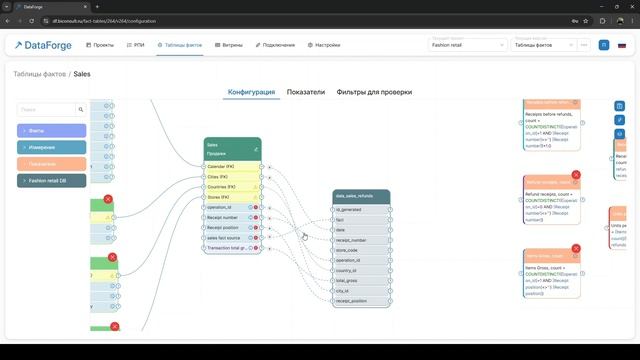Open the Подключения menu item

coord(275,45)
